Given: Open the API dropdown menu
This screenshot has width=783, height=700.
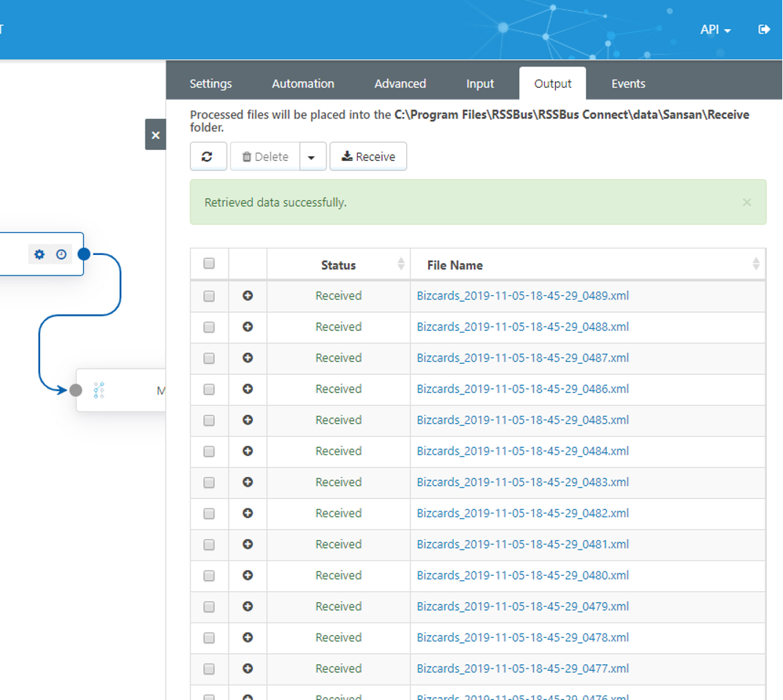Looking at the screenshot, I should tap(715, 29).
